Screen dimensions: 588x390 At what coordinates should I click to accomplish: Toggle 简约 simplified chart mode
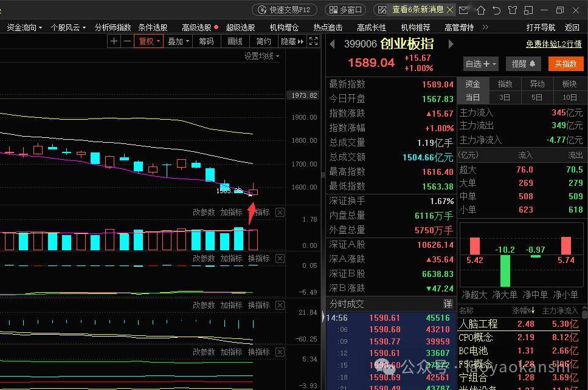(263, 41)
